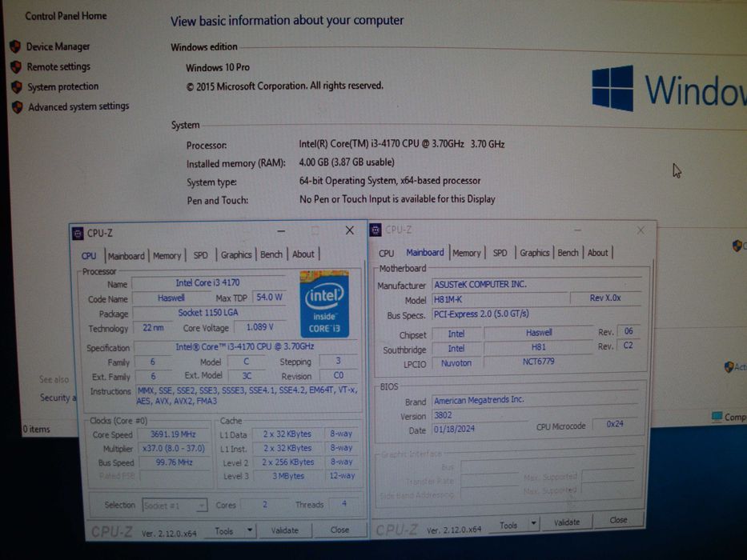Click the 01/18/2024 BIOS date field
Viewport: 747px width, 560px height.
[479, 429]
